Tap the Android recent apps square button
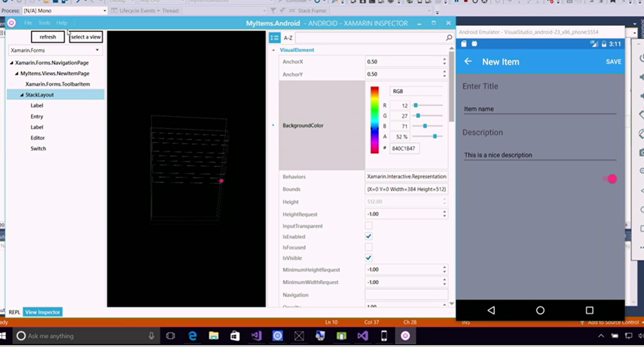This screenshot has width=644, height=347. 589,310
